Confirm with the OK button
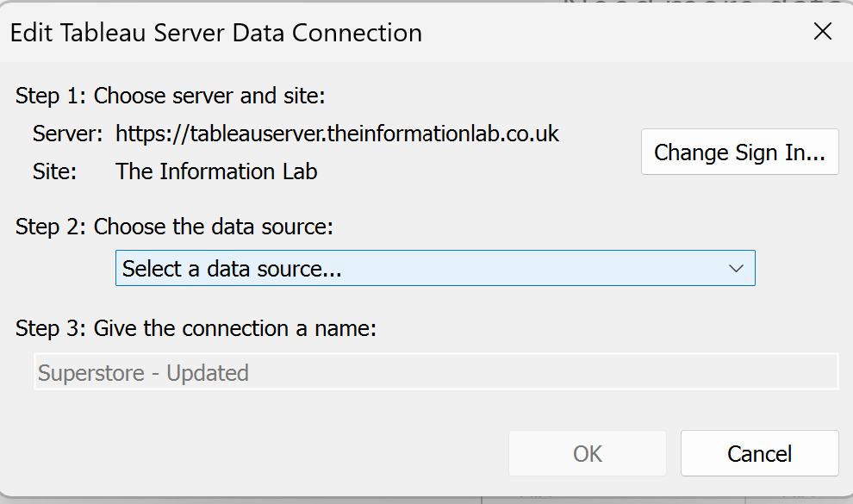Viewport: 853px width, 504px height. pyautogui.click(x=588, y=453)
